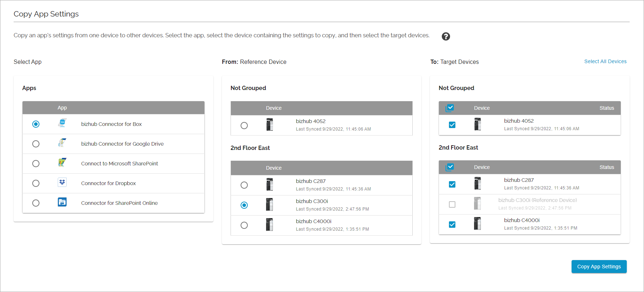The width and height of the screenshot is (644, 292).
Task: Open the help question mark icon
Action: (446, 36)
